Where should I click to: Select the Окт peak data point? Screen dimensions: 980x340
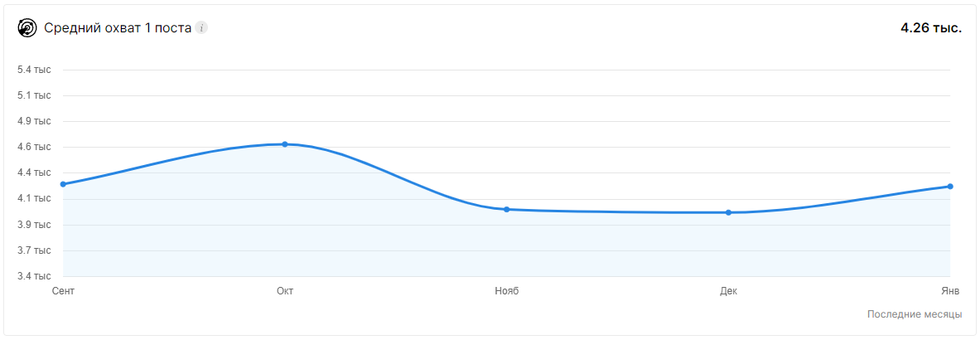click(285, 144)
